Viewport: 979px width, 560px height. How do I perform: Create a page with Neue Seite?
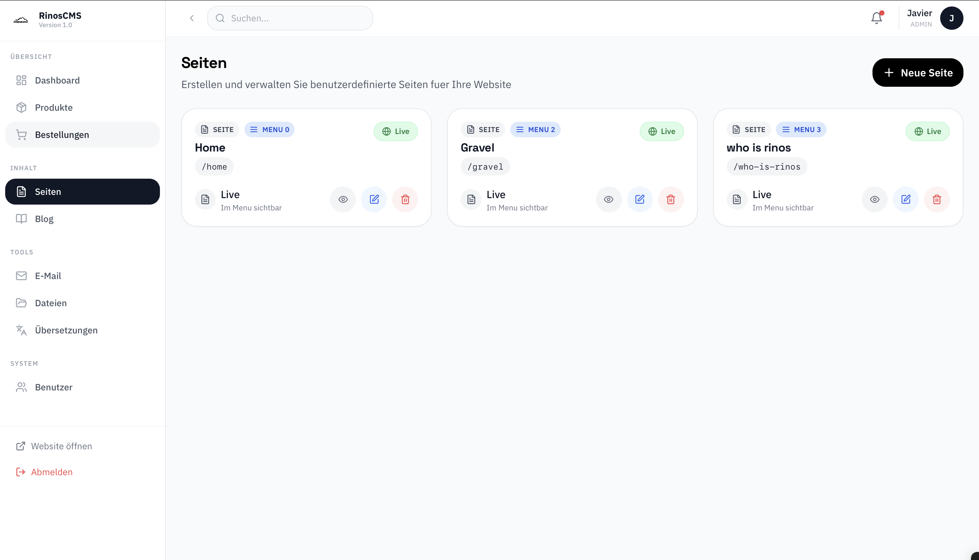click(x=917, y=73)
